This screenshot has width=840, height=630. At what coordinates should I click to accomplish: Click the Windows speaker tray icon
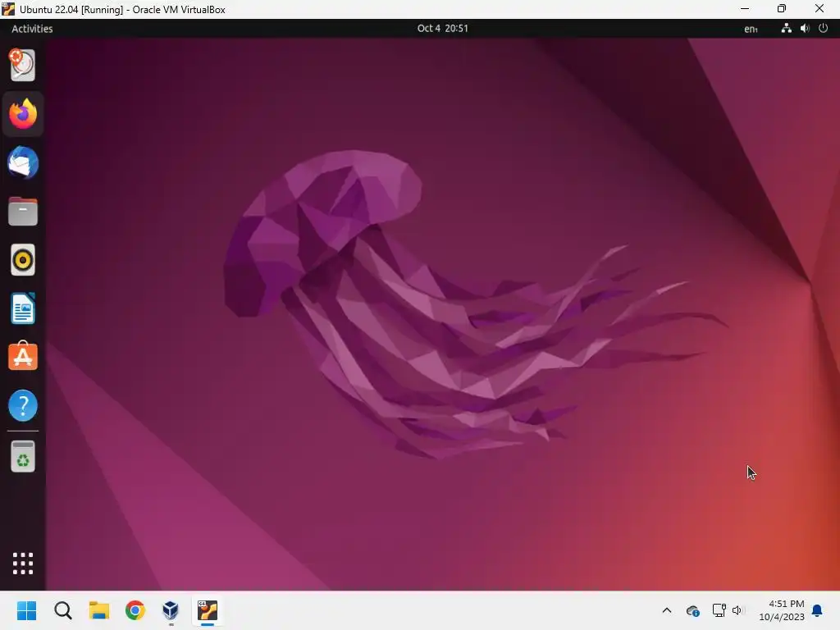pos(737,610)
